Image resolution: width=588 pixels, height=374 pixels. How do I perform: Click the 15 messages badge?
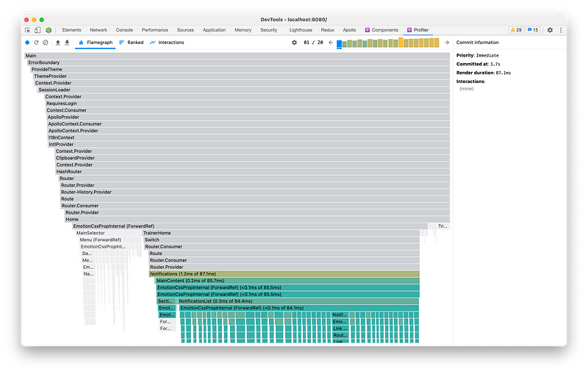click(x=532, y=30)
